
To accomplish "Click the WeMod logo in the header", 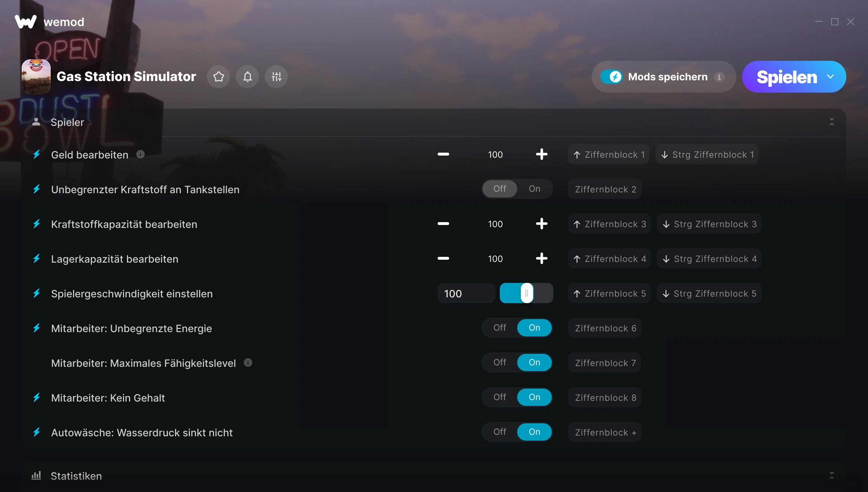I will coord(26,22).
